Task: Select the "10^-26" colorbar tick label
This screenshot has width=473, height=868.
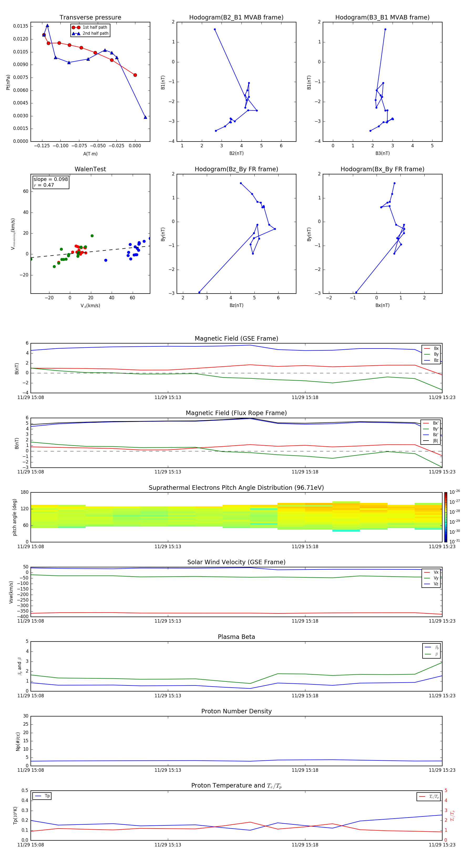Action: tap(455, 492)
